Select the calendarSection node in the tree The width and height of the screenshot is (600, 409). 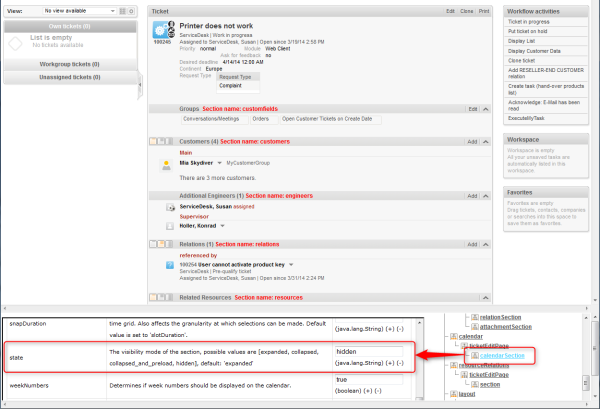(502, 356)
